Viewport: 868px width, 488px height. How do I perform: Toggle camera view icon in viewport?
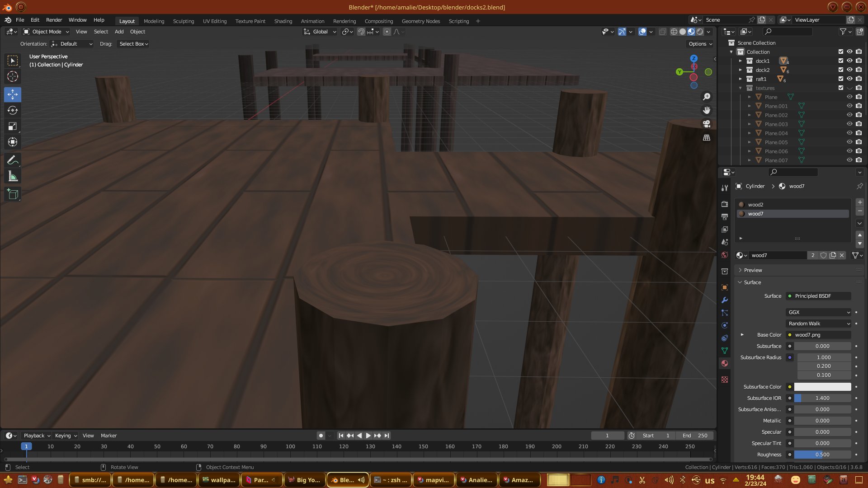click(707, 124)
